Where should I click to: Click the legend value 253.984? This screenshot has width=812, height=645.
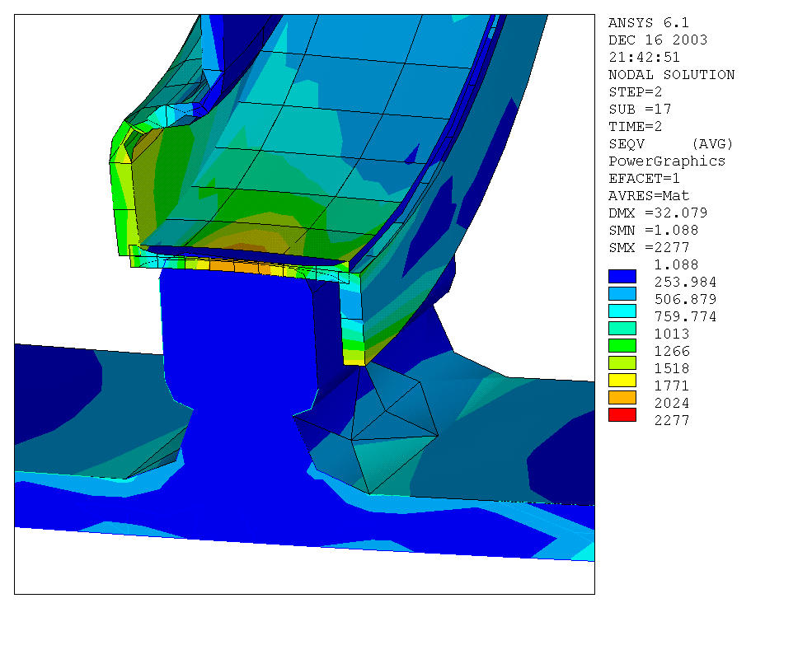685,282
